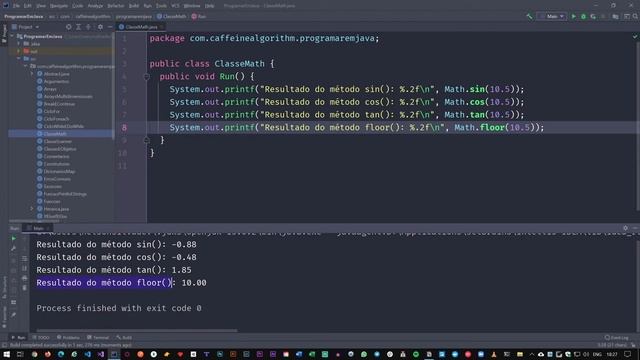Click print icon in Run console toolbar
This screenshot has height=360, width=640.
24,278
